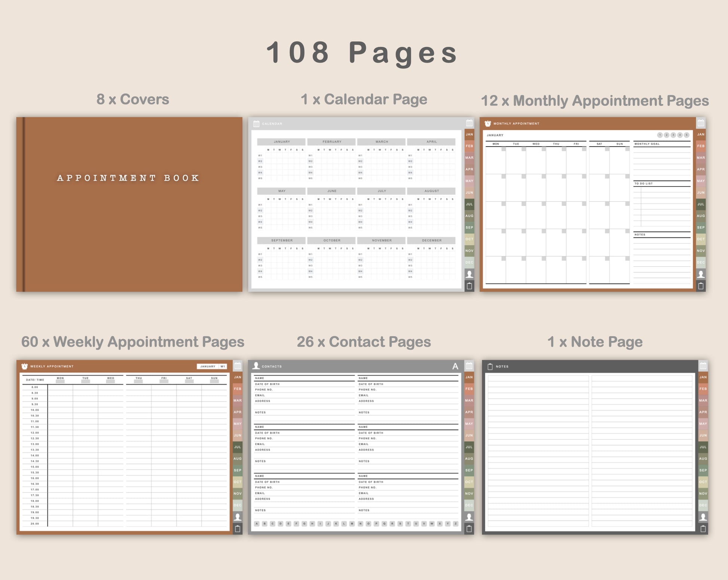Click letter H button in Contacts alphabet row

[x=312, y=524]
